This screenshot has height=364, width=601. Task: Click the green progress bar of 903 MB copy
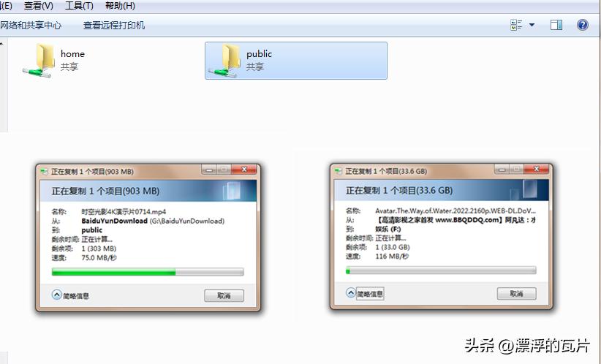tap(148, 272)
